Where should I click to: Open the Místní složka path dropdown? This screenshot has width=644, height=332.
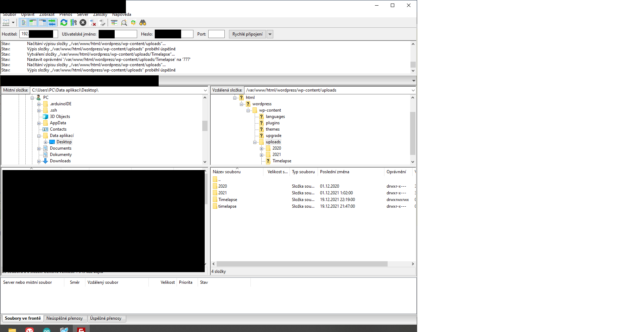(205, 90)
